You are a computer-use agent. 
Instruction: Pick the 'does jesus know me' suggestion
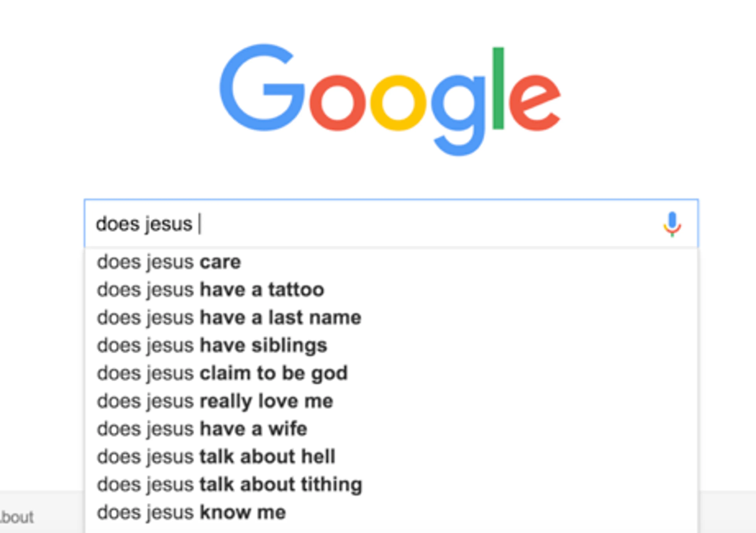pyautogui.click(x=191, y=512)
